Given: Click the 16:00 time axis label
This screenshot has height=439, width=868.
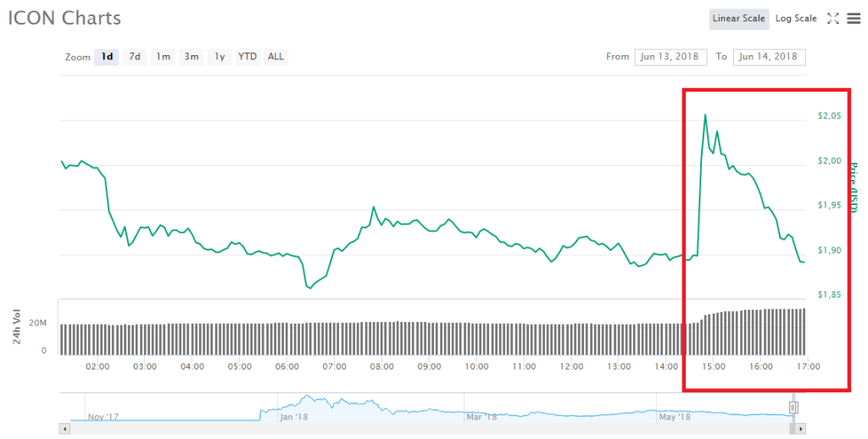Looking at the screenshot, I should (761, 366).
